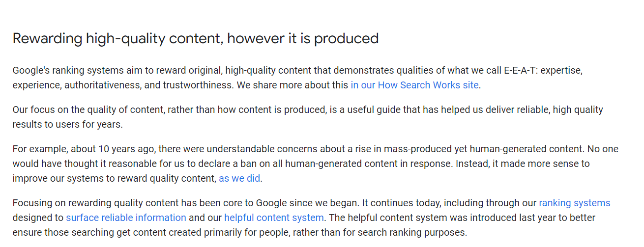The height and width of the screenshot is (247, 644).
Task: Visit the 'surface reliable information' link
Action: [126, 218]
